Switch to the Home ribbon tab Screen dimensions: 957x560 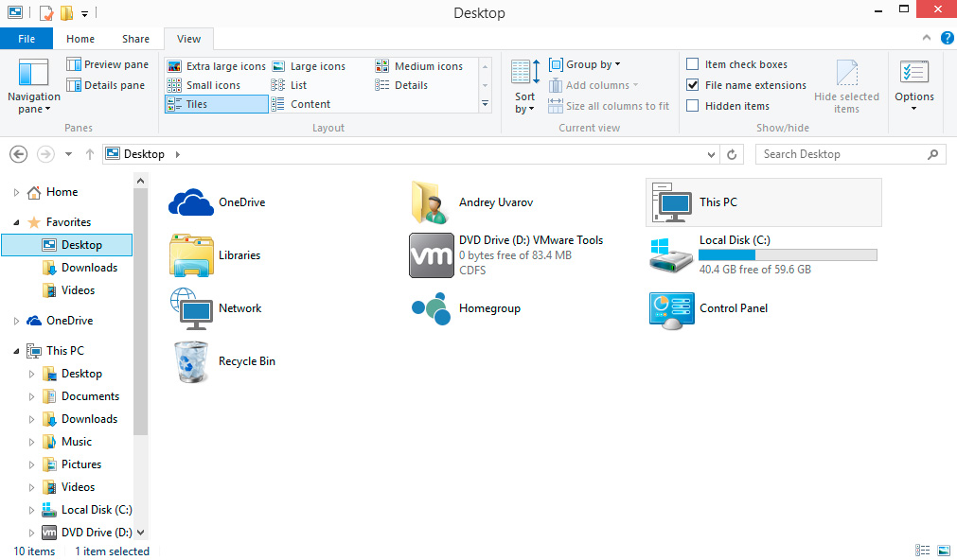[x=80, y=39]
